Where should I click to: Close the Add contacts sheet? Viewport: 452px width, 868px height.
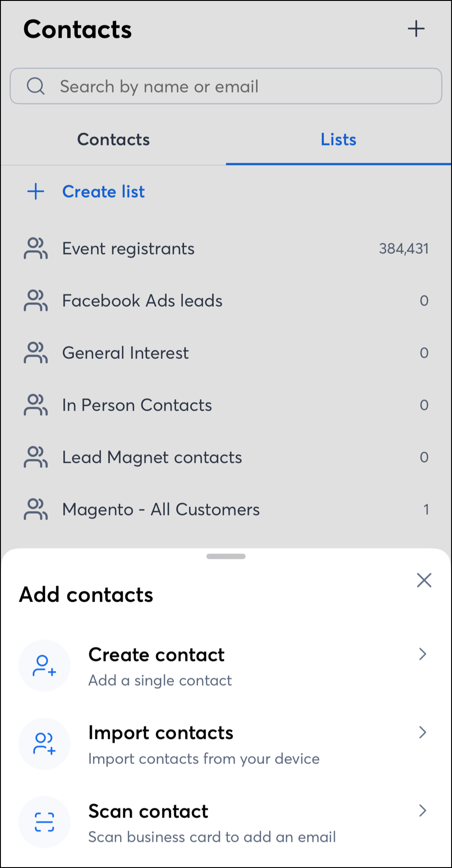[424, 580]
